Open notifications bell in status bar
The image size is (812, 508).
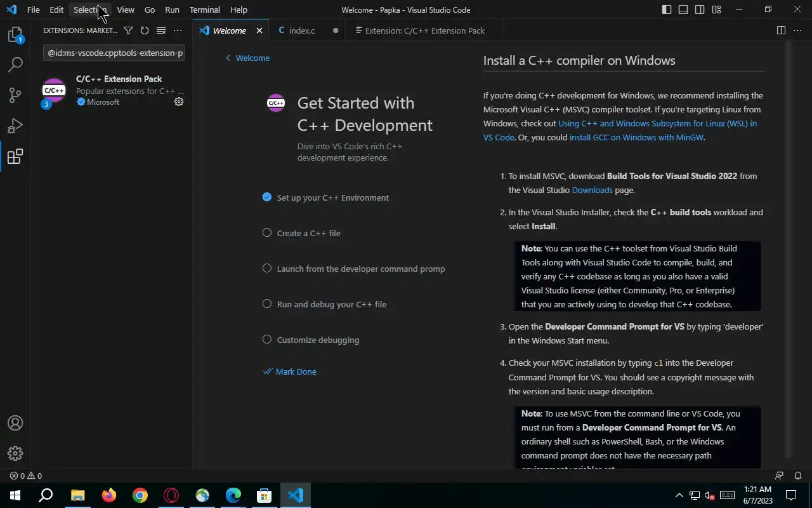click(798, 476)
